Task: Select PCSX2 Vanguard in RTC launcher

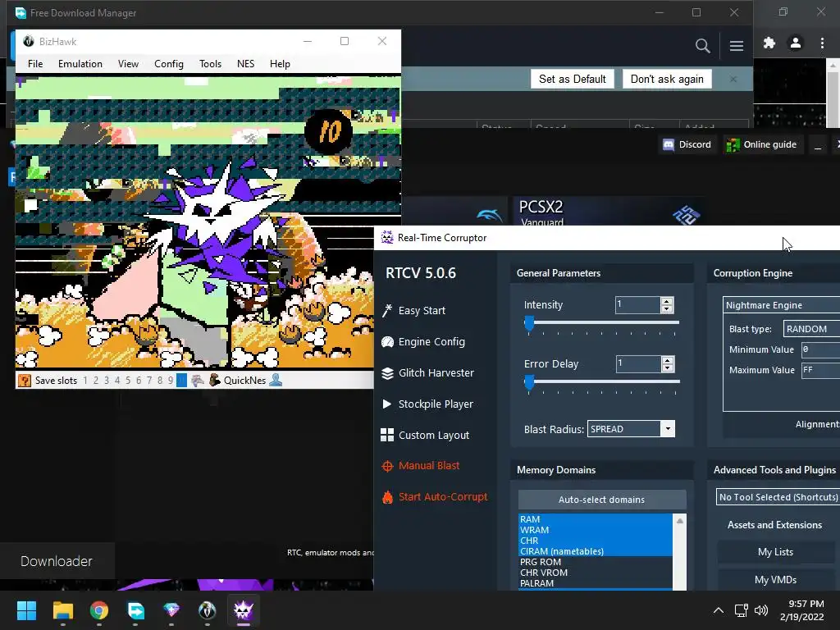Action: [609, 212]
